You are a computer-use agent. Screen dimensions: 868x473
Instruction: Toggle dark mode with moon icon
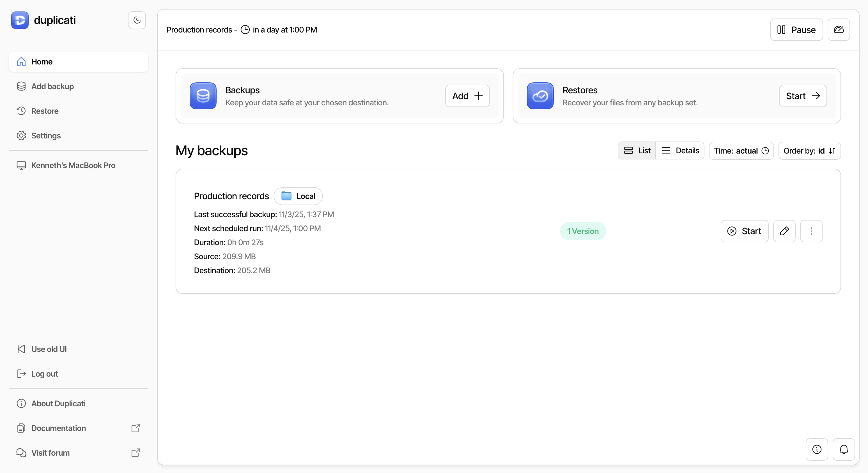[x=136, y=20]
